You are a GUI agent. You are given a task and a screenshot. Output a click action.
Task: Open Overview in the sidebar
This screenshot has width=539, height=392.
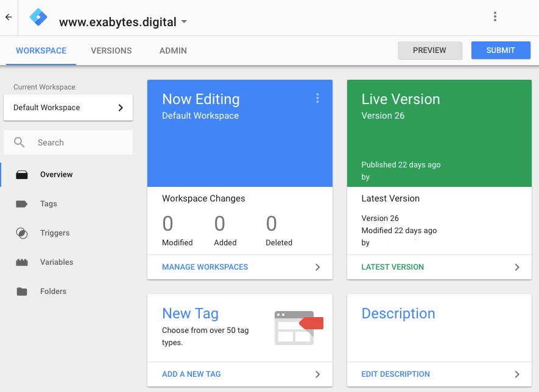coord(57,175)
